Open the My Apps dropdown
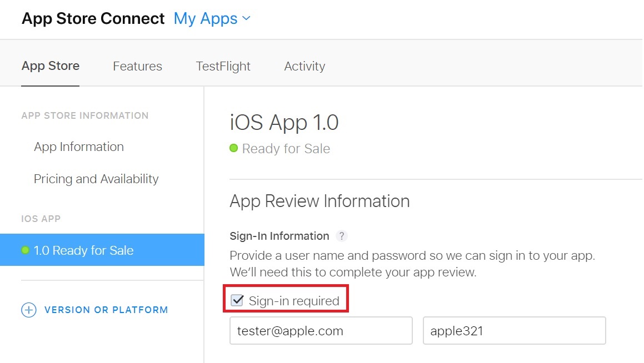 point(212,19)
